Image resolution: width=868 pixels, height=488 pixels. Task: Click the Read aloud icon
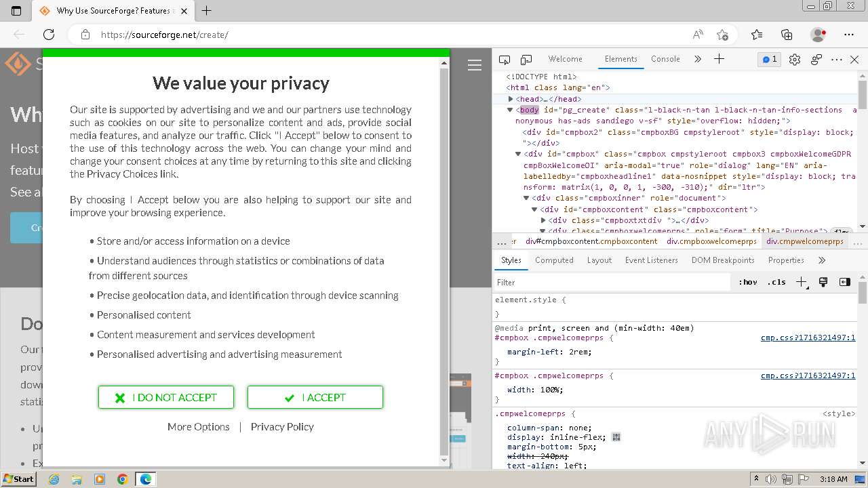pos(698,35)
